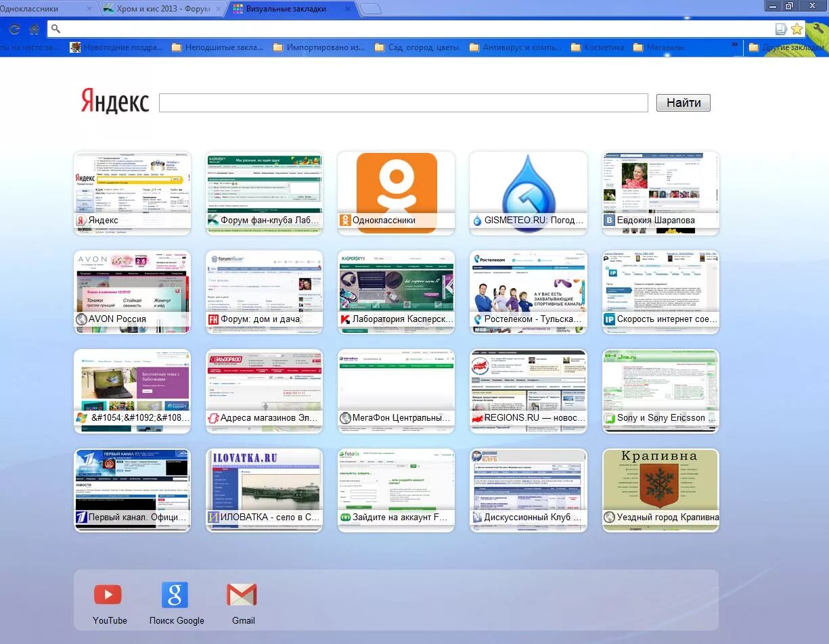The image size is (829, 644).
Task: Click the Yandex search input field
Action: coord(403,103)
